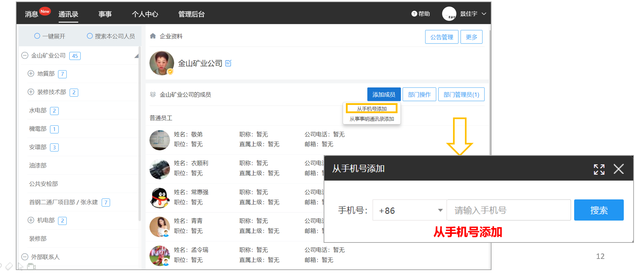
Task: Maximize the 从手机号添加 dialog
Action: coord(599,169)
